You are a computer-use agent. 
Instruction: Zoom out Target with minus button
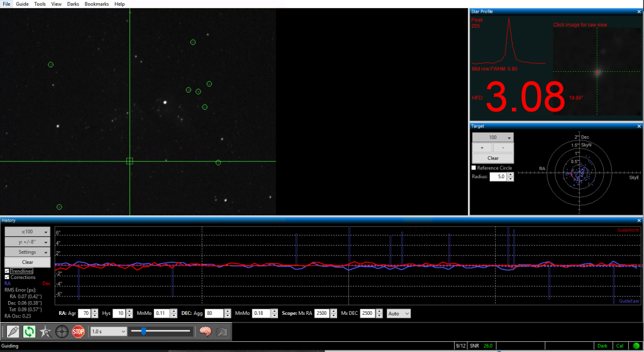pos(503,147)
